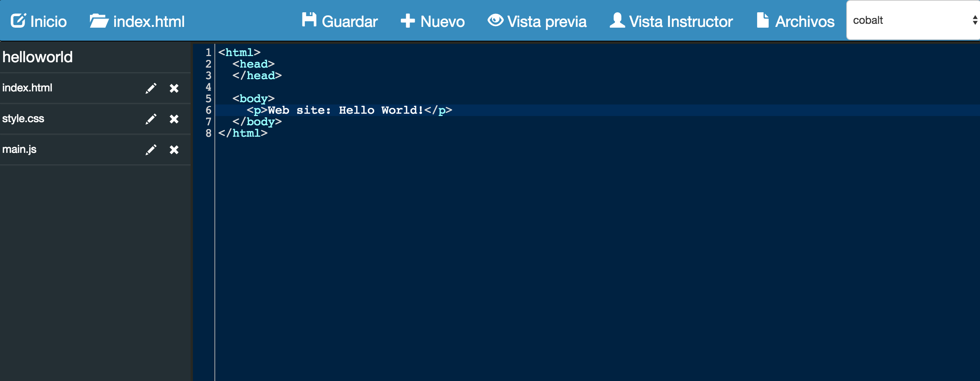
Task: Click the closing </body> tag
Action: [x=257, y=121]
